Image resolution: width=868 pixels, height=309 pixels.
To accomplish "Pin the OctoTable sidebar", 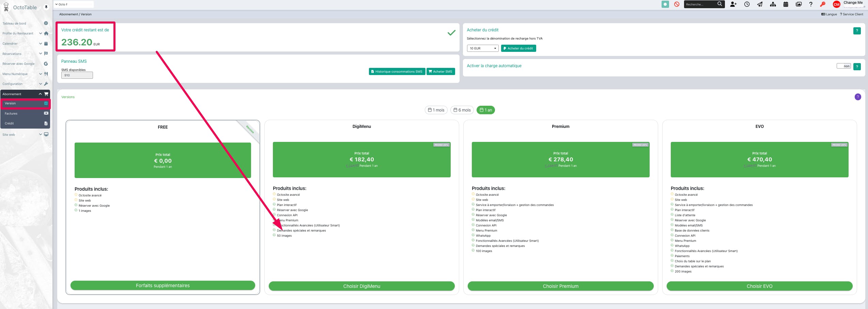I will [x=46, y=7].
